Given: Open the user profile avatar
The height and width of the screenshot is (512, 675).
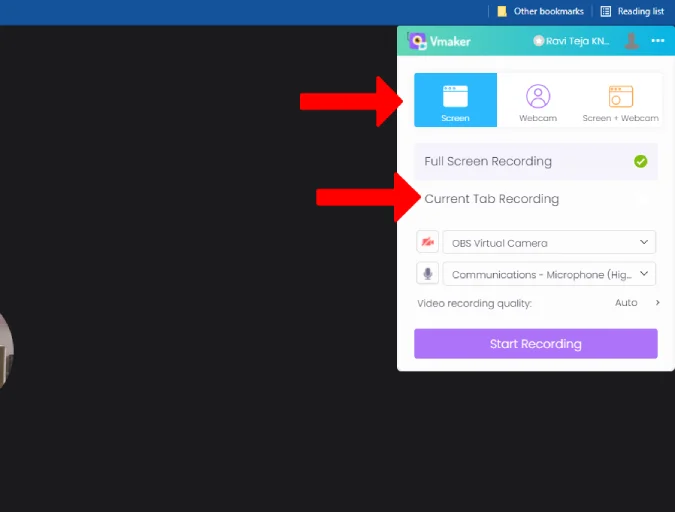Looking at the screenshot, I should (x=632, y=41).
